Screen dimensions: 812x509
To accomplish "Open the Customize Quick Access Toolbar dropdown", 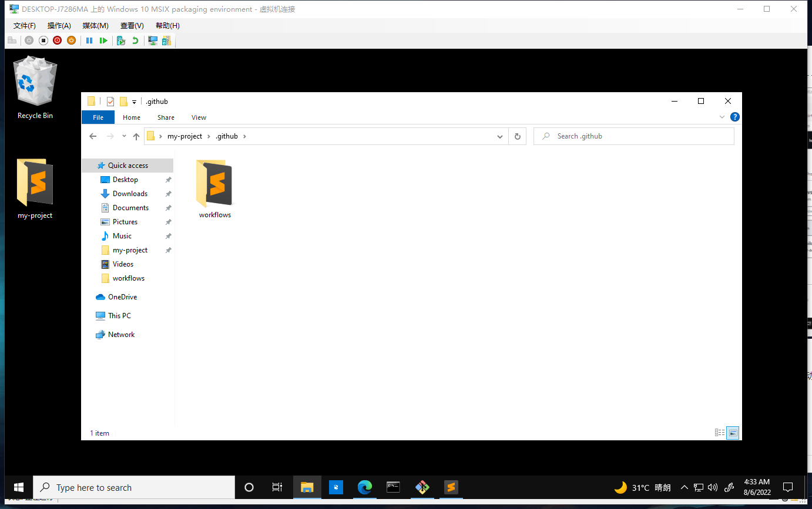I will tap(134, 102).
